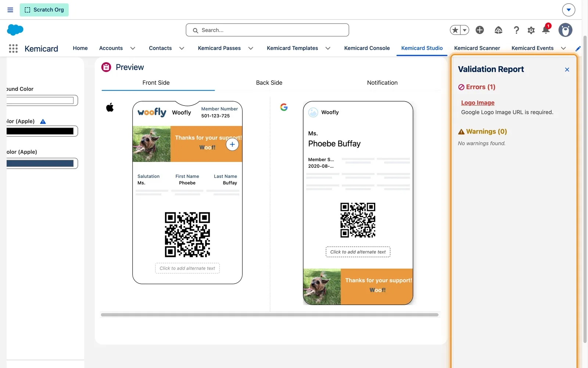Click the black Apple color swatch
This screenshot has height=368, width=588.
pos(40,131)
